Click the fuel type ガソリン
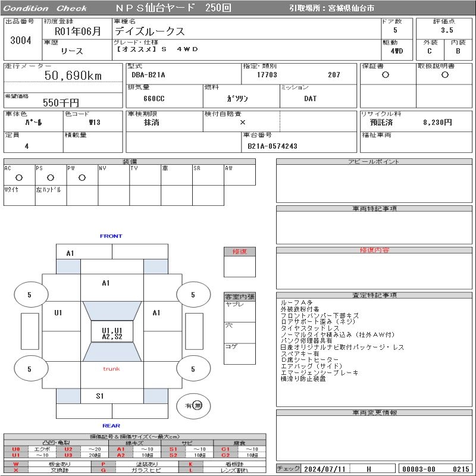Image resolution: width=476 pixels, height=476 pixels. pyautogui.click(x=237, y=99)
